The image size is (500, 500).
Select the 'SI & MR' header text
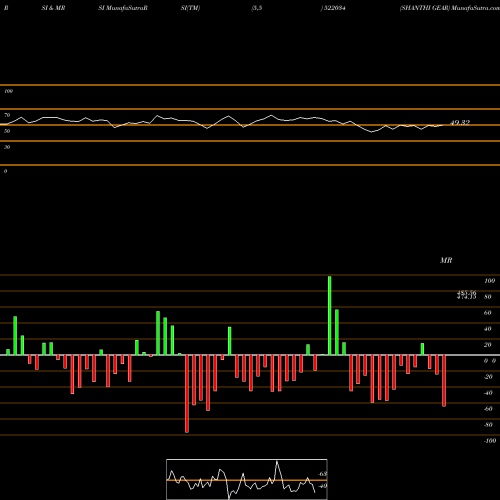53,8
